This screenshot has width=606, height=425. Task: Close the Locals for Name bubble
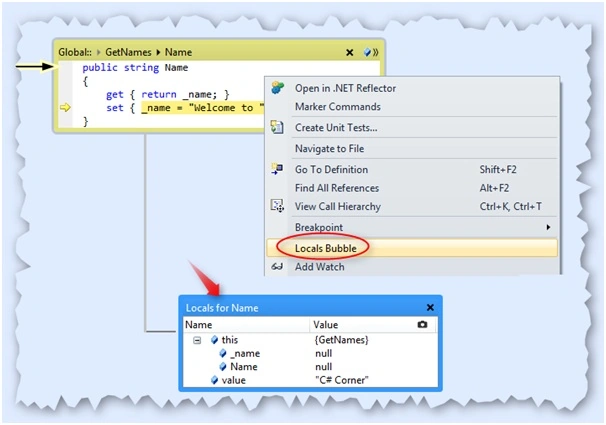click(430, 308)
